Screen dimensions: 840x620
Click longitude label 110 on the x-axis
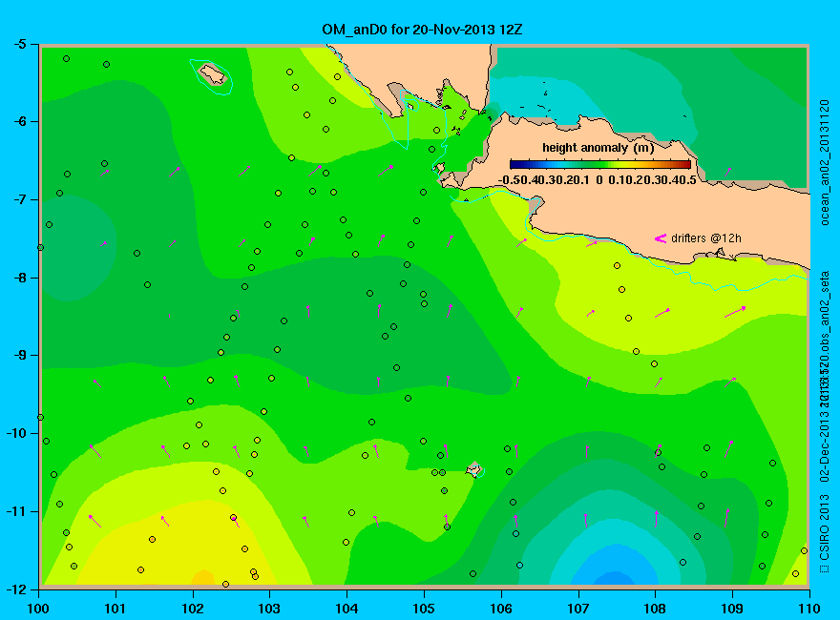(809, 609)
